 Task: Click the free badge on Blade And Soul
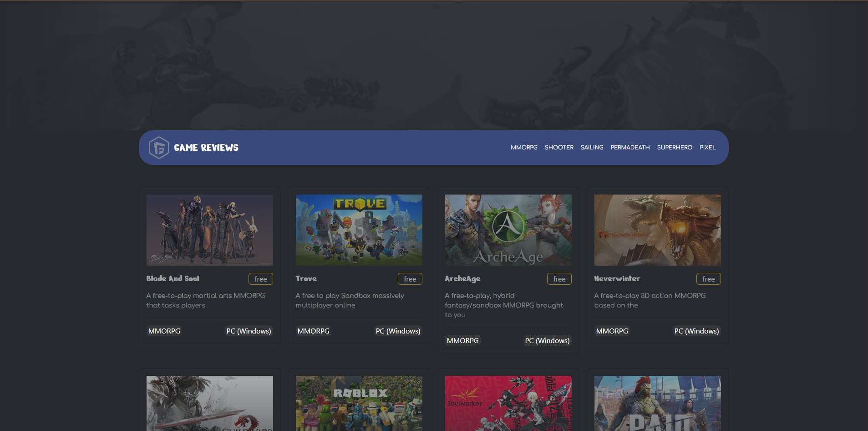pyautogui.click(x=261, y=279)
